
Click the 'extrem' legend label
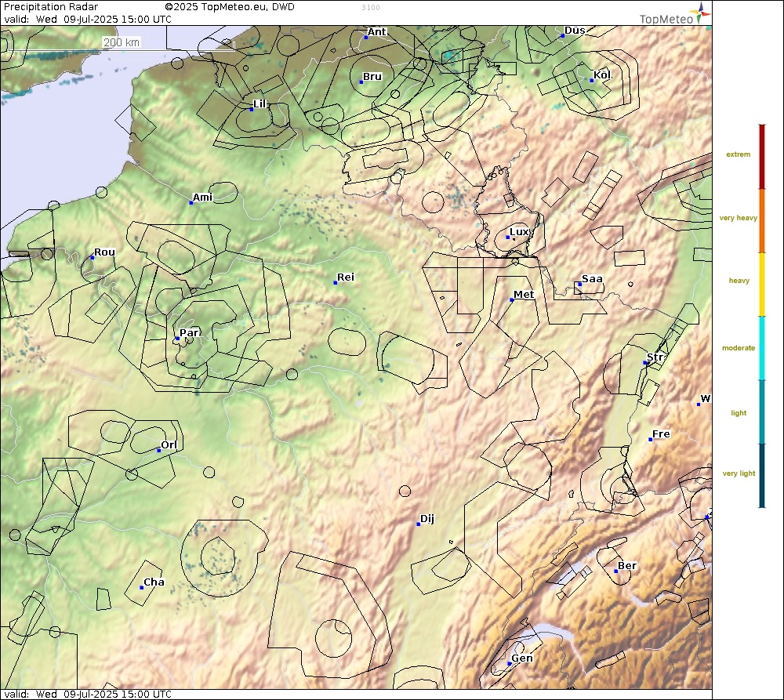[x=738, y=154]
